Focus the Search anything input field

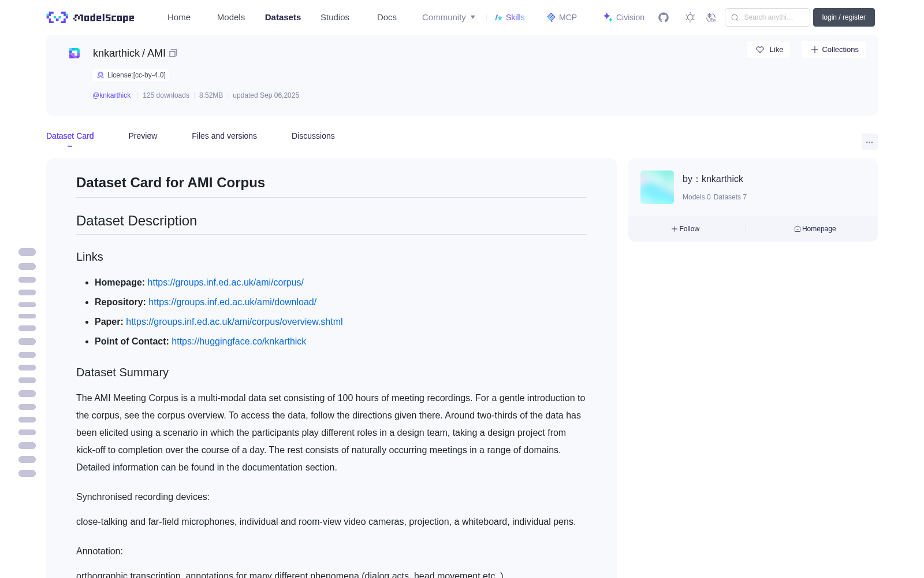pos(767,17)
